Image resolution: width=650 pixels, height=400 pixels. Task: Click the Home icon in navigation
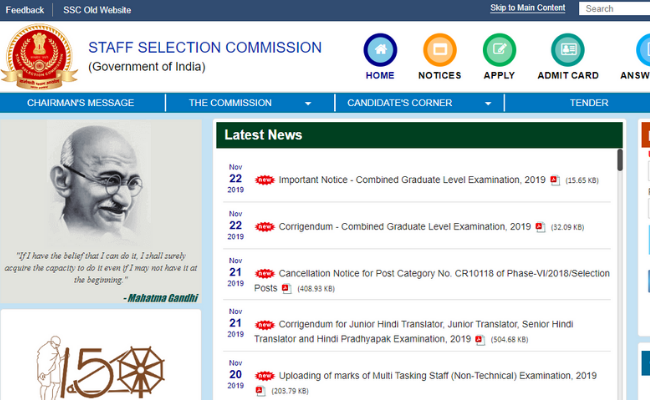(380, 50)
